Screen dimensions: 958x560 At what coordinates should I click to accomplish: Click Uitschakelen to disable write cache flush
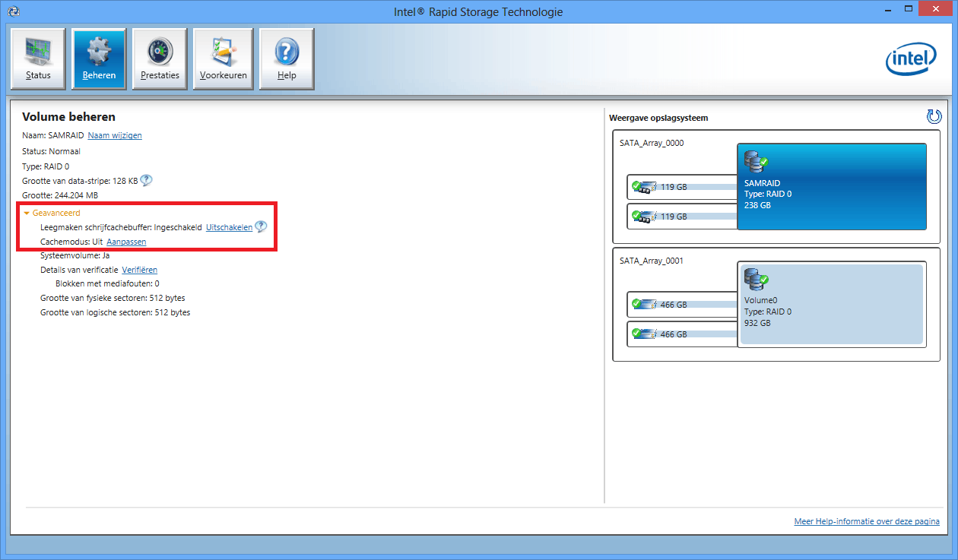point(229,227)
